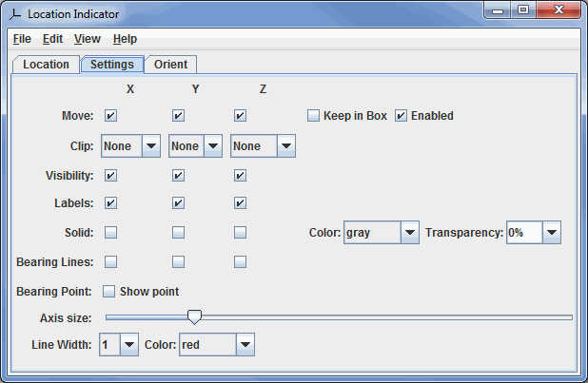Uncheck the Move X checkbox
This screenshot has width=588, height=383.
[x=111, y=116]
